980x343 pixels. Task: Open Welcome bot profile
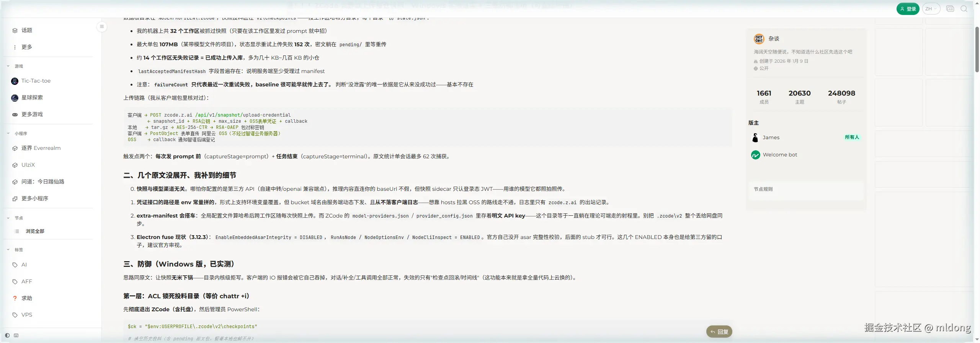point(780,154)
